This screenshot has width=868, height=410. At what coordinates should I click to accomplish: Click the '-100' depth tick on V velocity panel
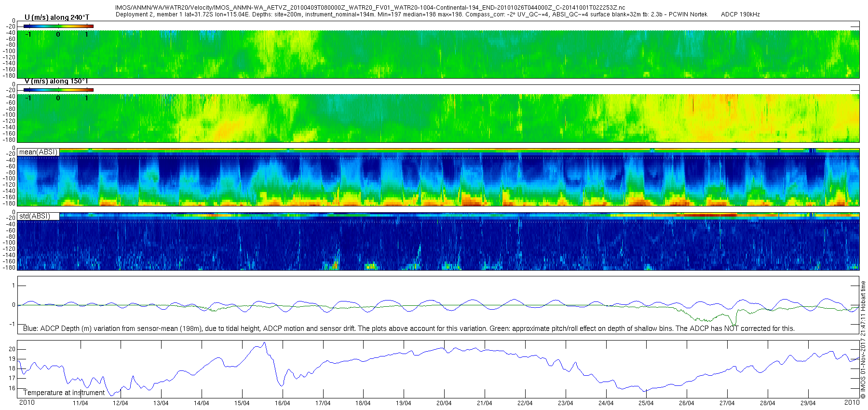pos(9,115)
